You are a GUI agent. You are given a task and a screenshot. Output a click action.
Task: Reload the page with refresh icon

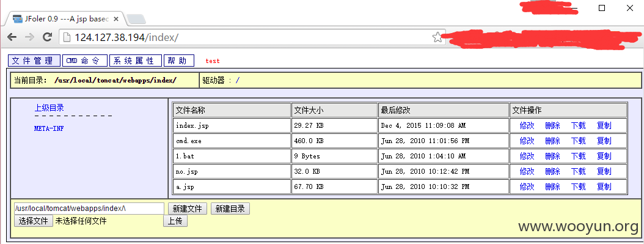pos(48,37)
